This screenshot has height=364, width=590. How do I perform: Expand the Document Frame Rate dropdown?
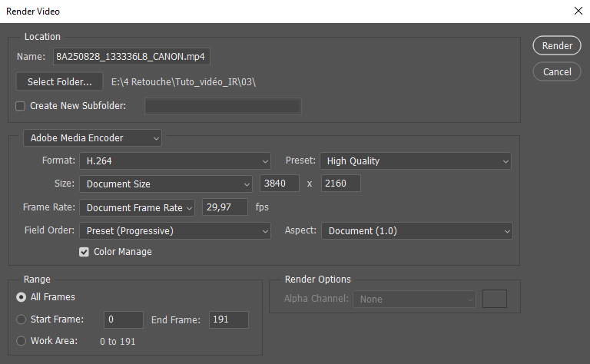pos(138,207)
